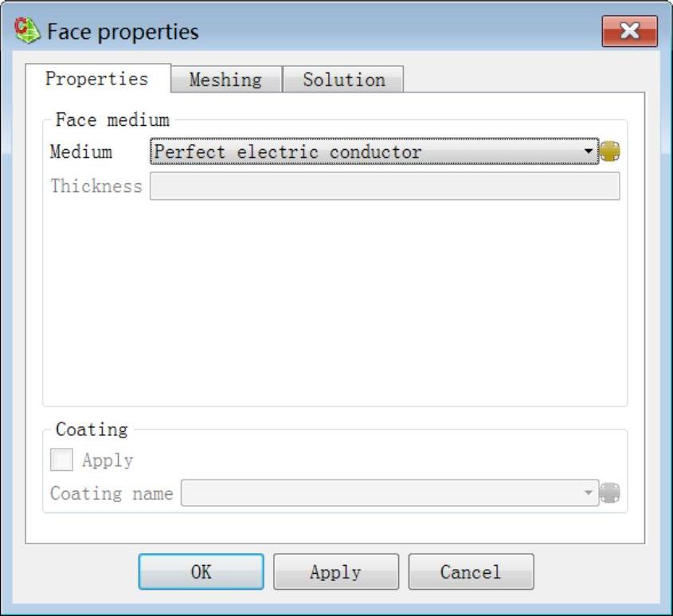Click the Apply button at the dialog bottom
The width and height of the screenshot is (673, 616).
click(336, 571)
